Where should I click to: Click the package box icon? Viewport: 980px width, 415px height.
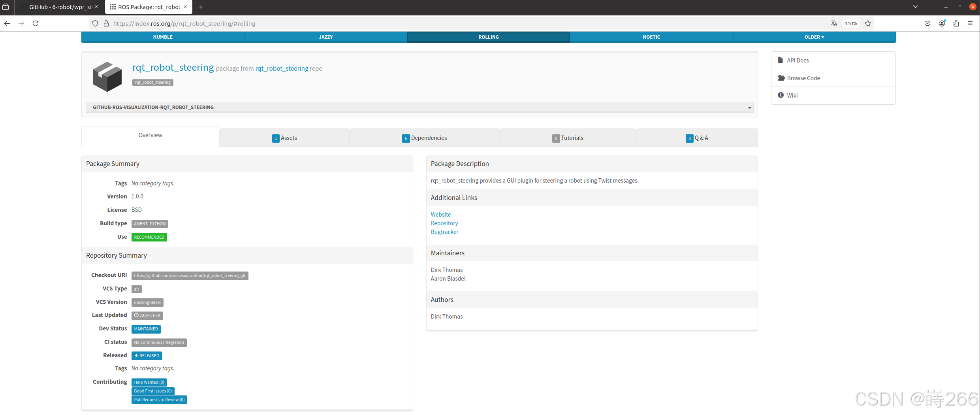[107, 76]
